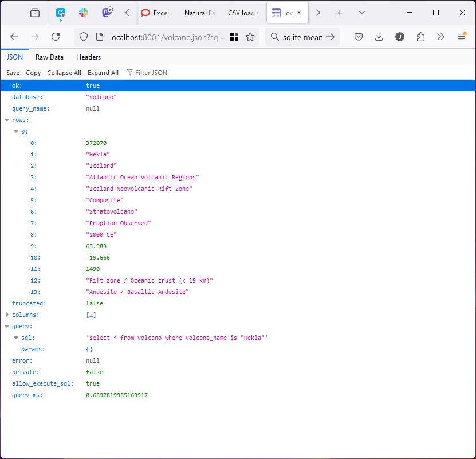Open the Downloads panel

click(x=379, y=37)
